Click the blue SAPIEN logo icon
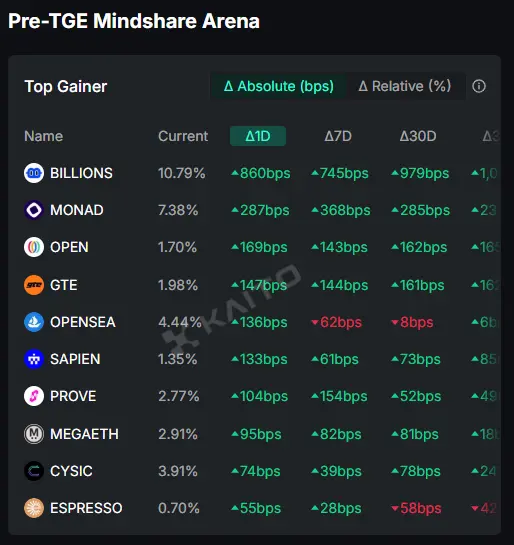Image resolution: width=514 pixels, height=545 pixels. click(x=34, y=359)
